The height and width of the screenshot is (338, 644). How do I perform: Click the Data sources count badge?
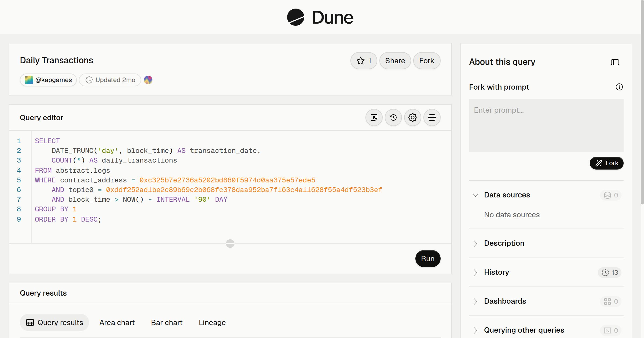(611, 195)
